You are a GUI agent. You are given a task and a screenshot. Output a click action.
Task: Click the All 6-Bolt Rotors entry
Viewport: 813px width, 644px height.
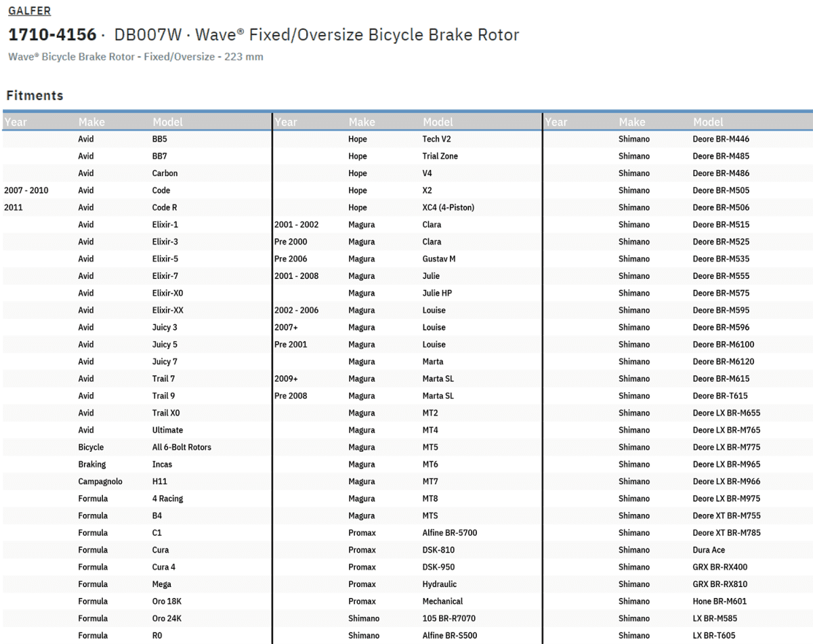(x=182, y=447)
